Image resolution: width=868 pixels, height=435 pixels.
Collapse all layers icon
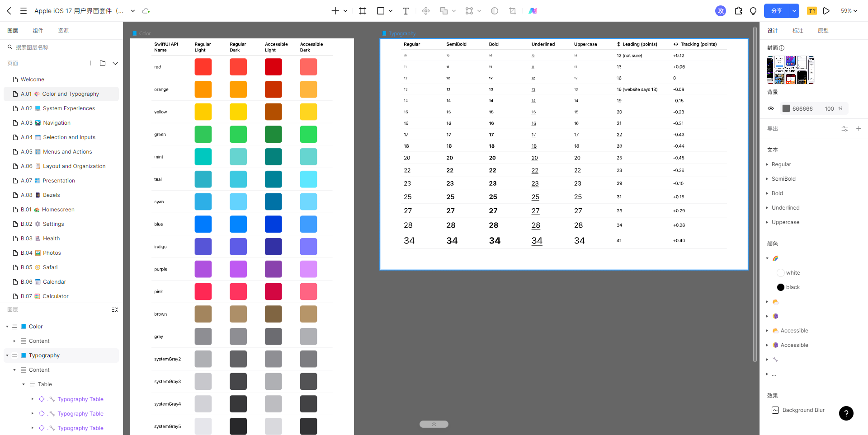[115, 310]
